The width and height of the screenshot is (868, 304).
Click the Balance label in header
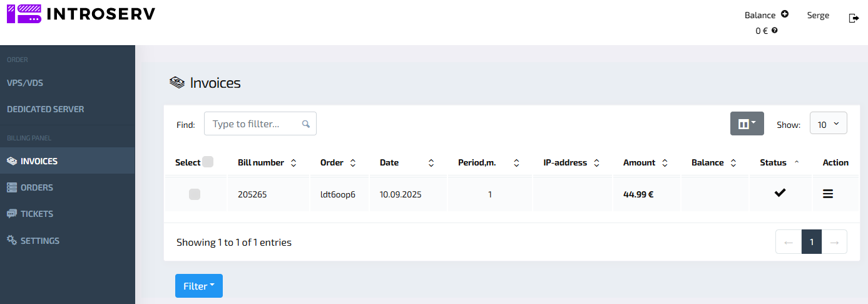pos(760,15)
